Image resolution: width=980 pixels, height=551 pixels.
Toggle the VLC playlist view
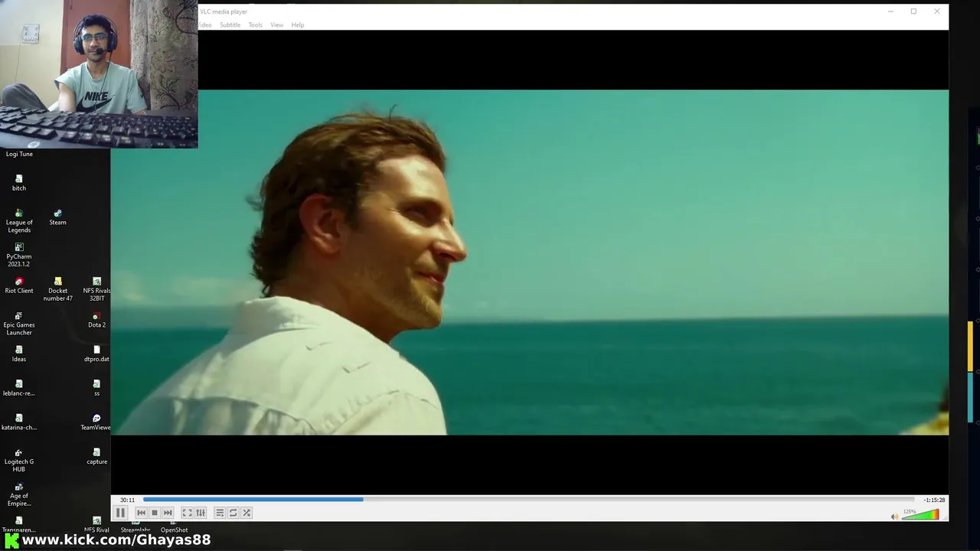click(219, 513)
